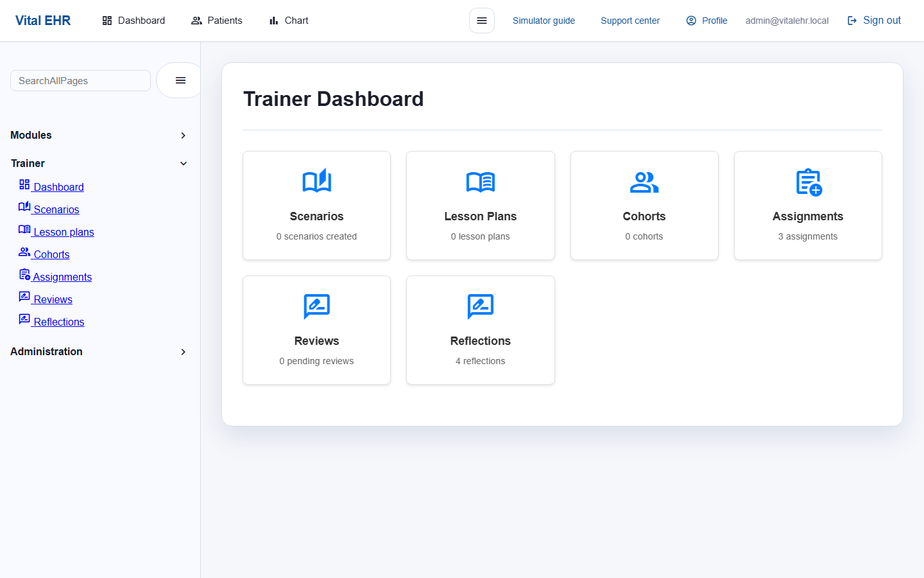
Task: Click the Trainer section heading
Action: click(x=28, y=163)
